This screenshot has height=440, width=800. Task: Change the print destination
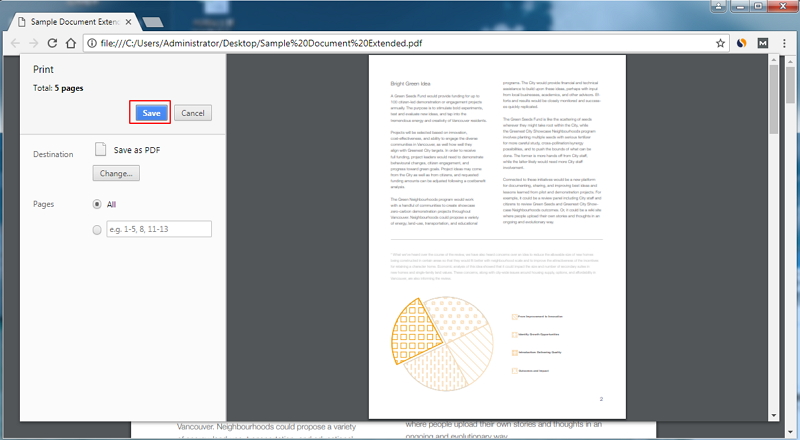click(116, 174)
